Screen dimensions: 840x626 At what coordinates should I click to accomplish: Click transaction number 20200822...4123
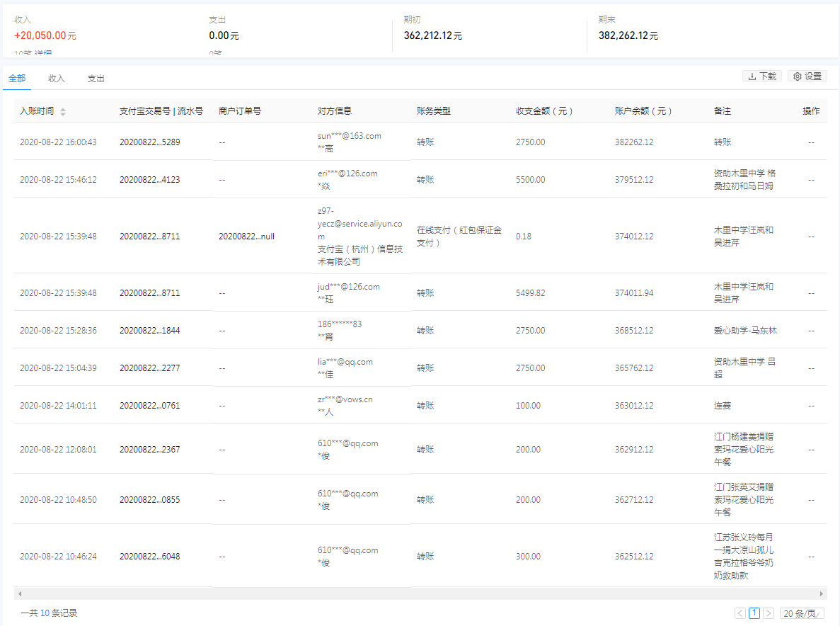click(x=149, y=180)
